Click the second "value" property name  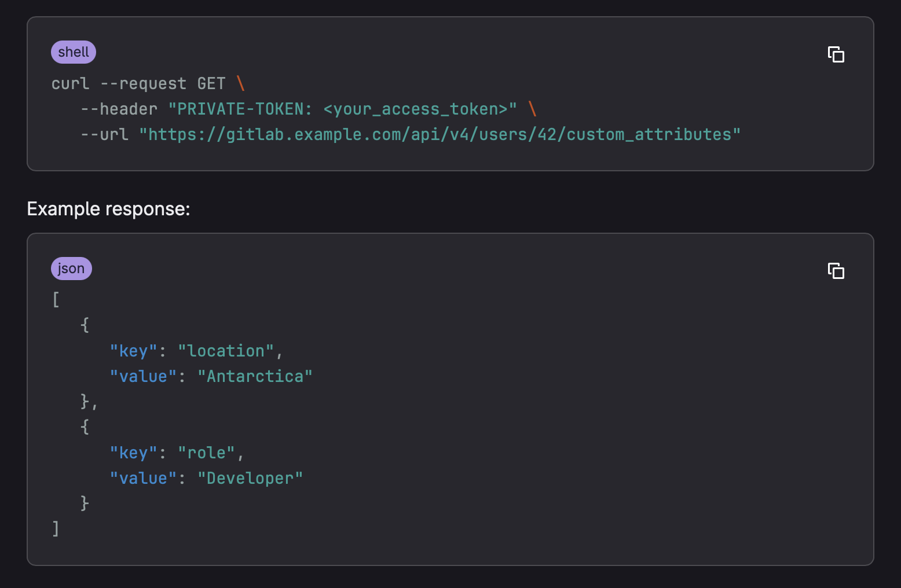143,478
